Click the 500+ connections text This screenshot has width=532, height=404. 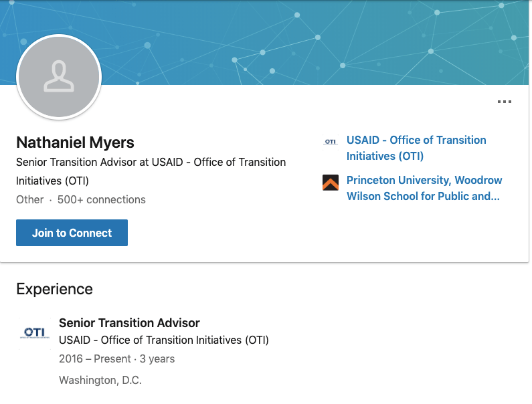point(101,199)
